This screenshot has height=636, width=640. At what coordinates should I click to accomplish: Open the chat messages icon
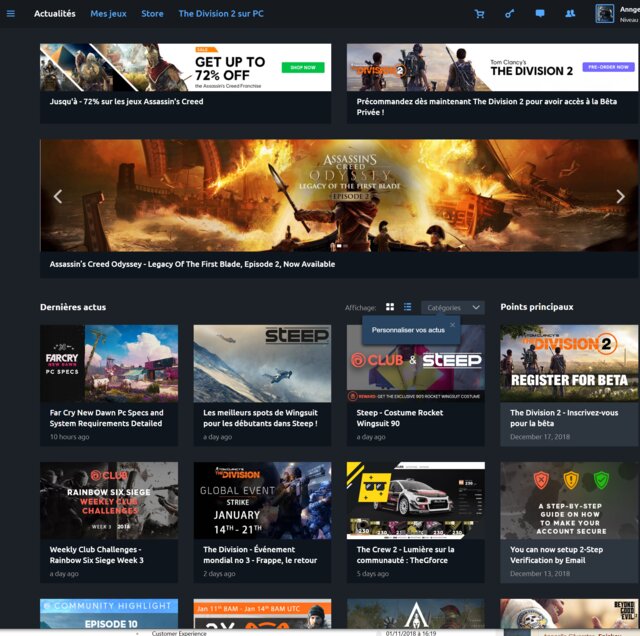pyautogui.click(x=540, y=14)
